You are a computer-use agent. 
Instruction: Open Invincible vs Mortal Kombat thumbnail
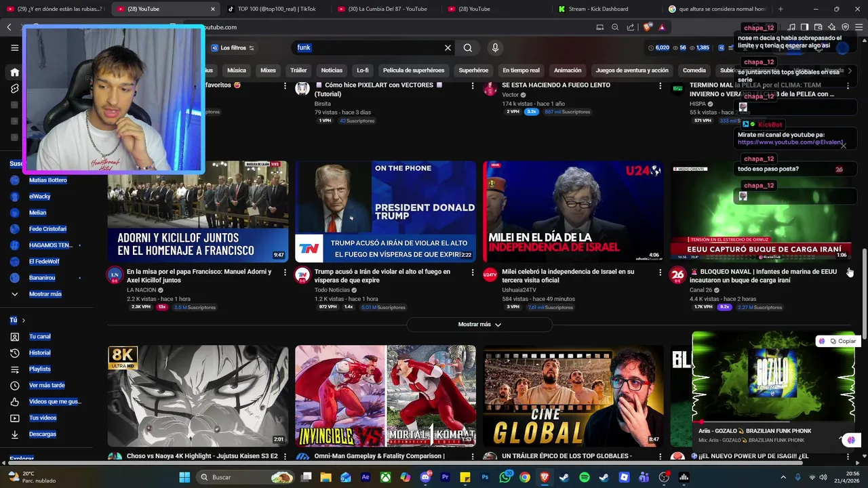point(385,396)
